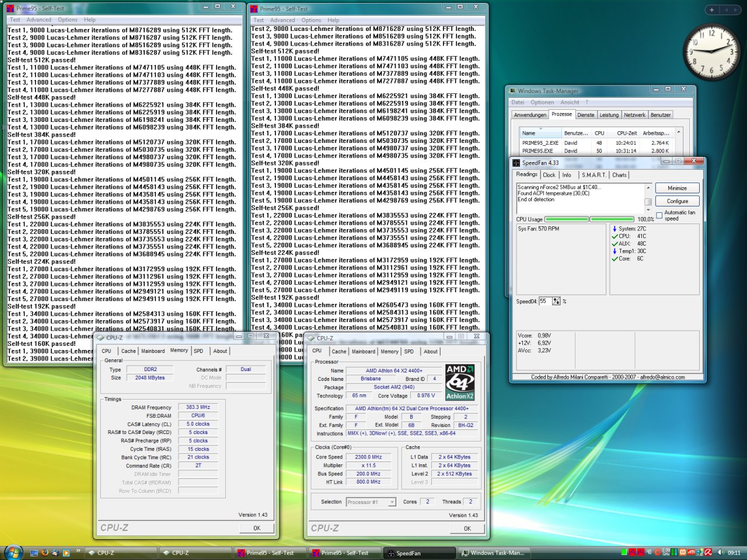The height and width of the screenshot is (560, 747).
Task: Open Mainboard tab in processor CPU-Z
Action: click(364, 352)
